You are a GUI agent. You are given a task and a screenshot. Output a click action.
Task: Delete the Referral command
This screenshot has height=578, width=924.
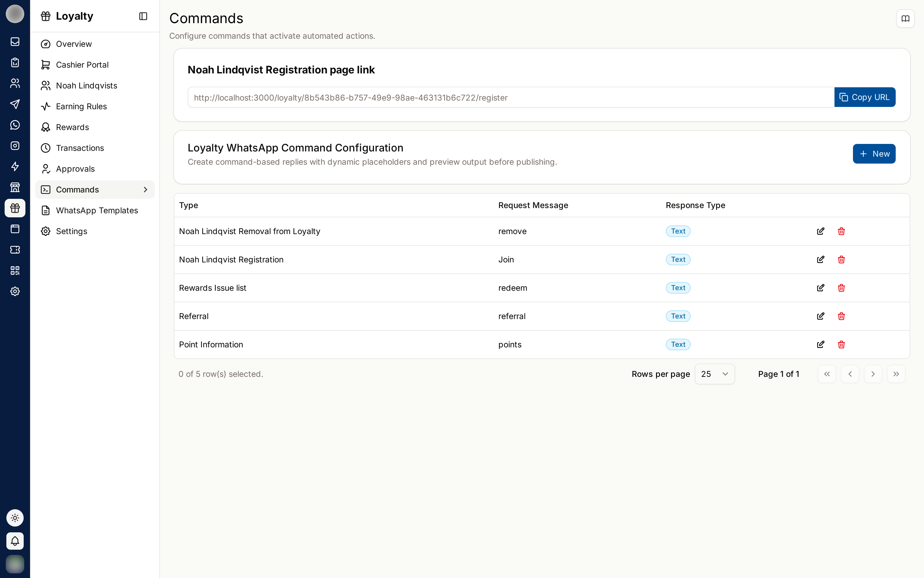click(x=841, y=316)
